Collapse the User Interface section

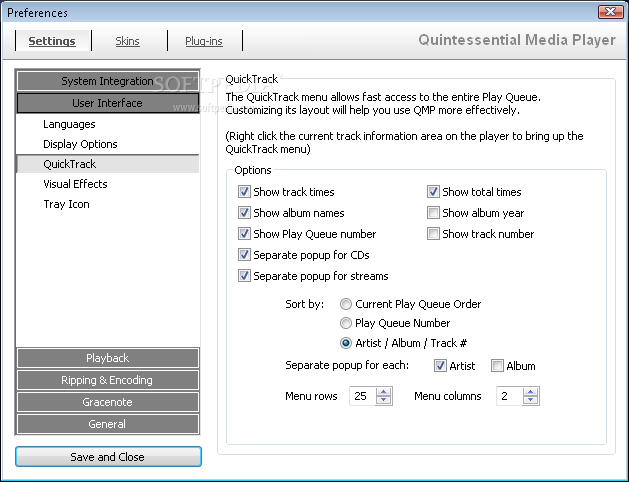coord(108,103)
